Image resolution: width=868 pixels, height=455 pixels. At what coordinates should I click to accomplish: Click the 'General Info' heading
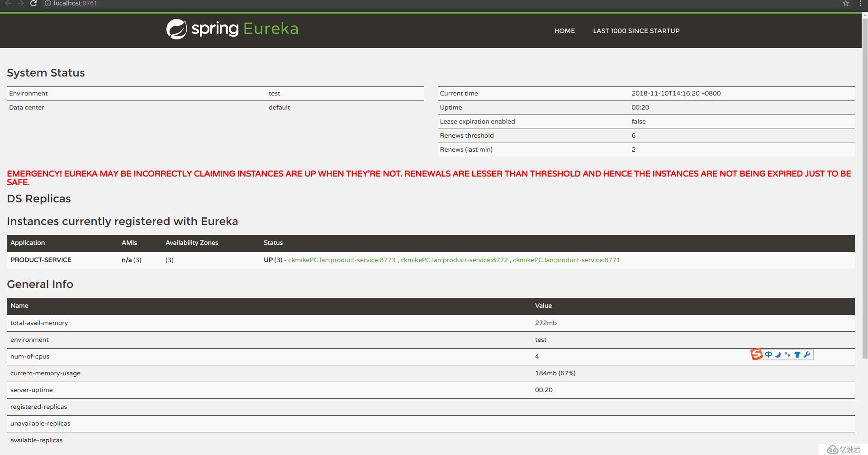pyautogui.click(x=40, y=284)
